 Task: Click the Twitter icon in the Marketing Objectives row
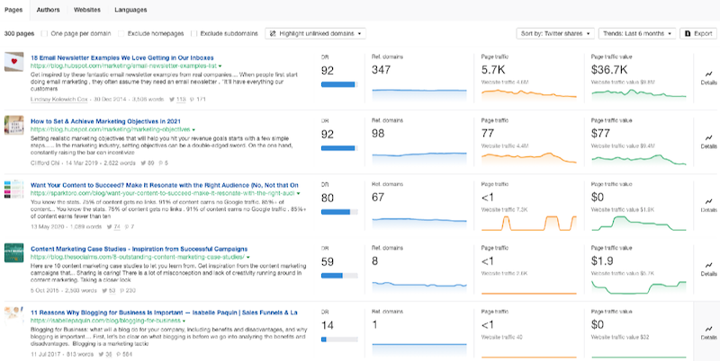144,163
